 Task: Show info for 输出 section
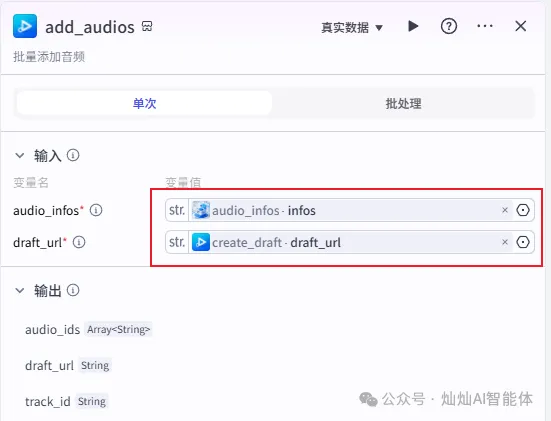click(73, 290)
